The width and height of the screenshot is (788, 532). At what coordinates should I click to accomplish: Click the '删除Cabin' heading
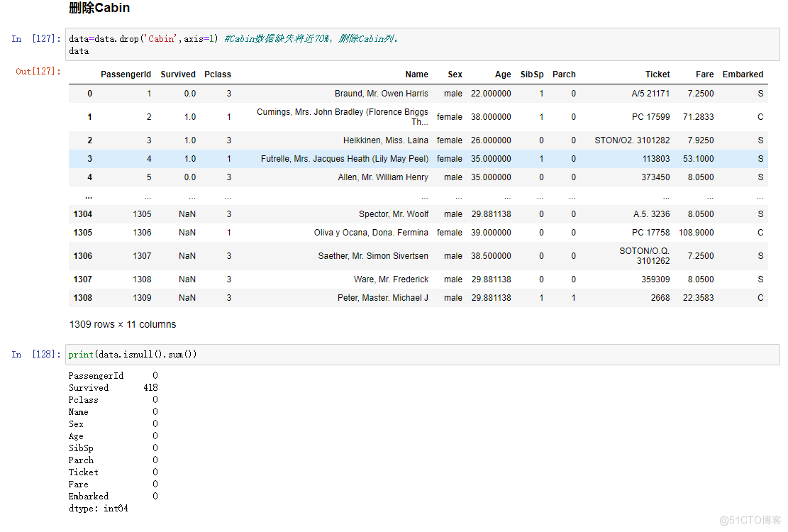[99, 8]
